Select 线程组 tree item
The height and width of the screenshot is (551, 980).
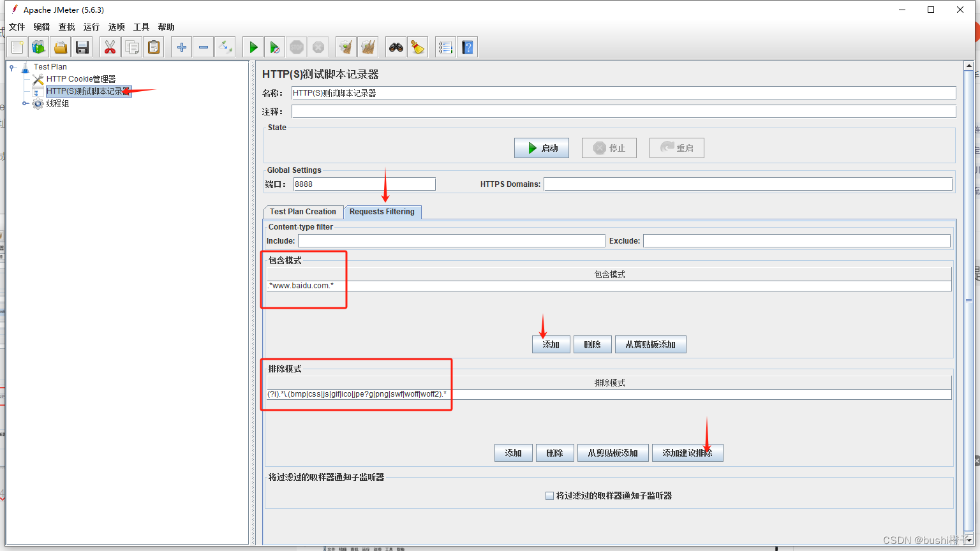point(57,103)
